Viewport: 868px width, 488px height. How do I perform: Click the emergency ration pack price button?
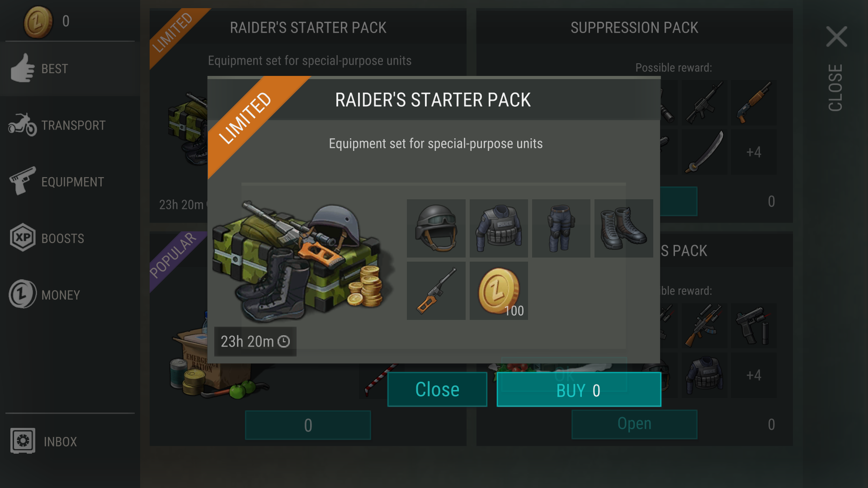308,425
